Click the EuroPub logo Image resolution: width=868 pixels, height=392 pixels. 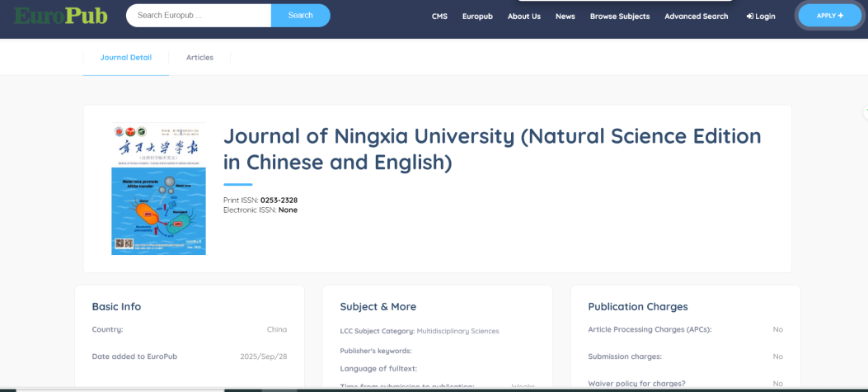click(60, 16)
